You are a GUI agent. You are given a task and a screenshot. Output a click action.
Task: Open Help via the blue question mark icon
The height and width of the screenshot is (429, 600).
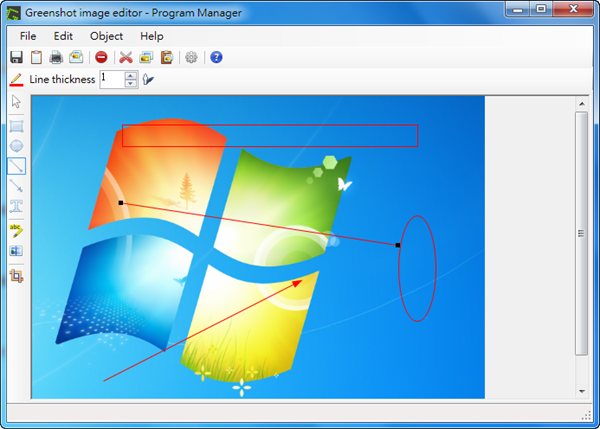[216, 57]
